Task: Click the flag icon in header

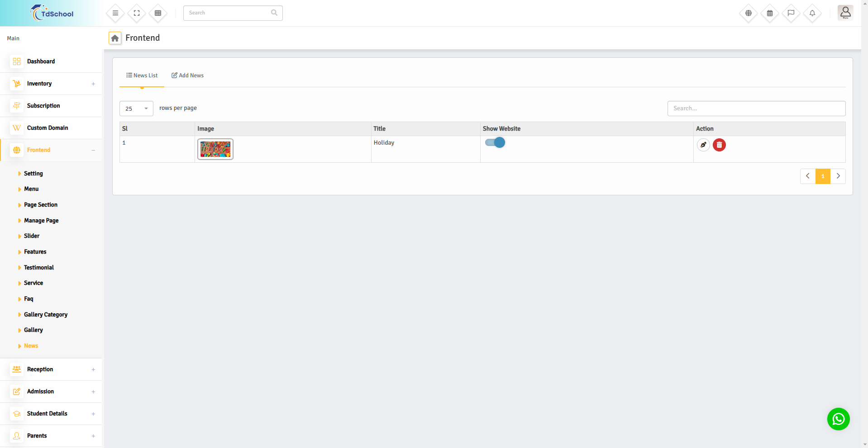Action: [x=791, y=13]
